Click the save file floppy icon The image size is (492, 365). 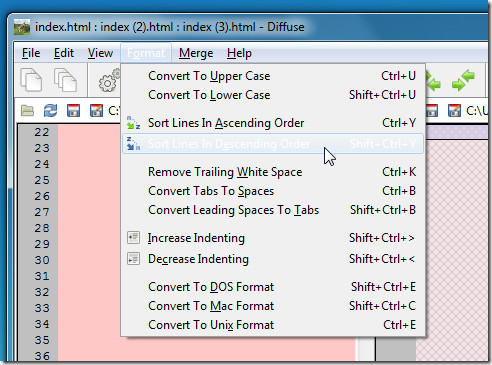[x=73, y=110]
